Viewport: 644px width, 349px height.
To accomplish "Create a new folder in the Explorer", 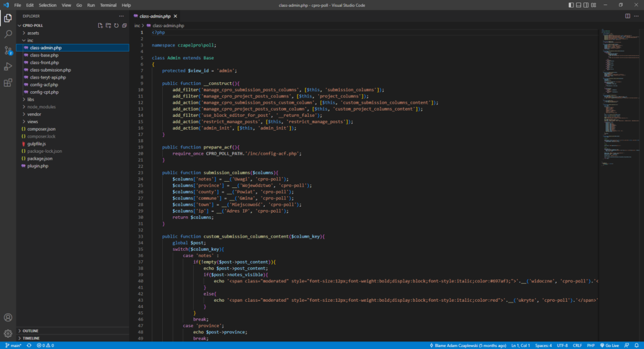I will tap(108, 25).
